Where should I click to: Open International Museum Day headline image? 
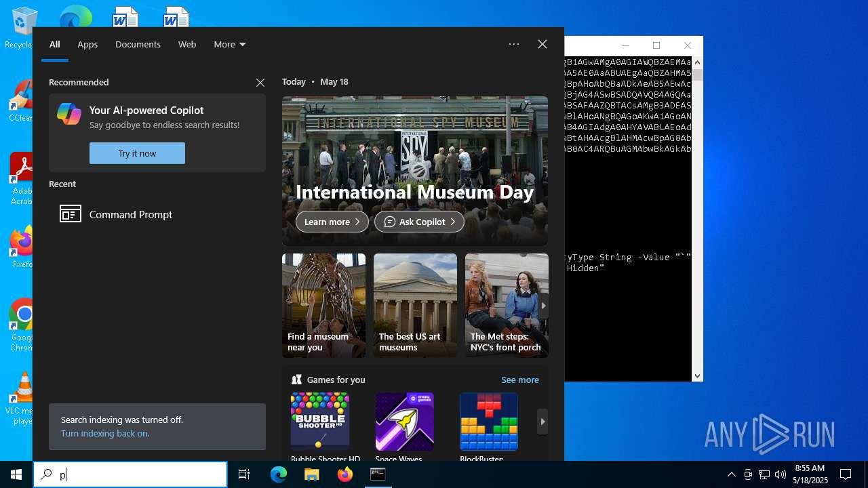[x=415, y=171]
